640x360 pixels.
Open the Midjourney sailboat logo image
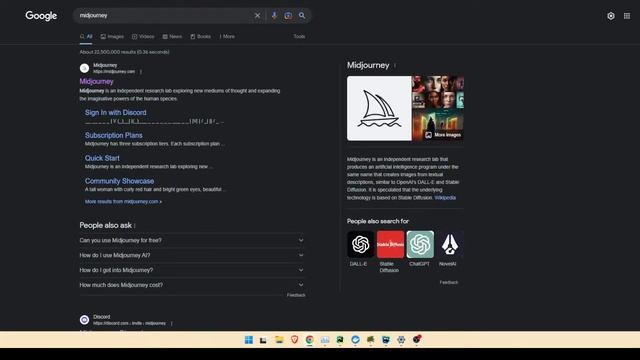[379, 109]
